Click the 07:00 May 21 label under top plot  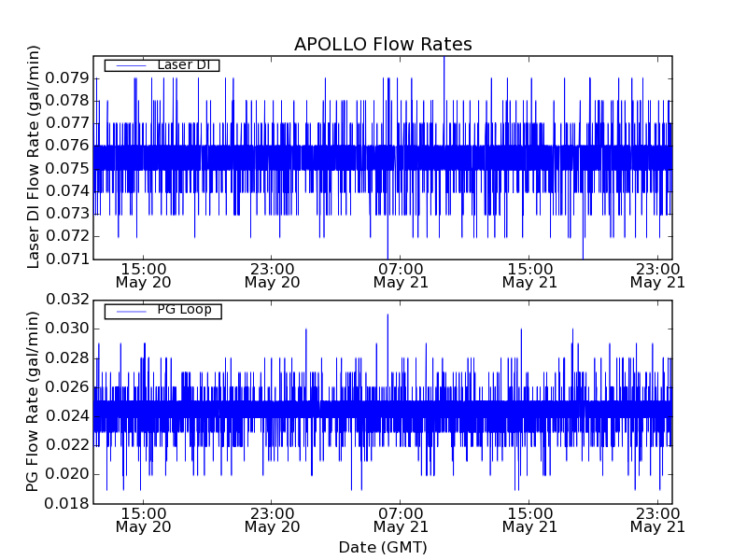(x=400, y=274)
